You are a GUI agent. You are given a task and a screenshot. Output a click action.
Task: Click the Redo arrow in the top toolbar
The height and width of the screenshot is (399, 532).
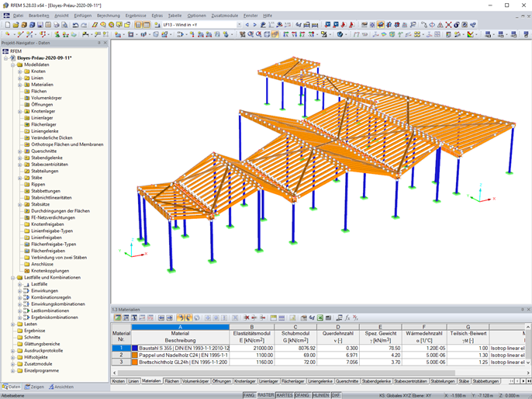coord(84,25)
